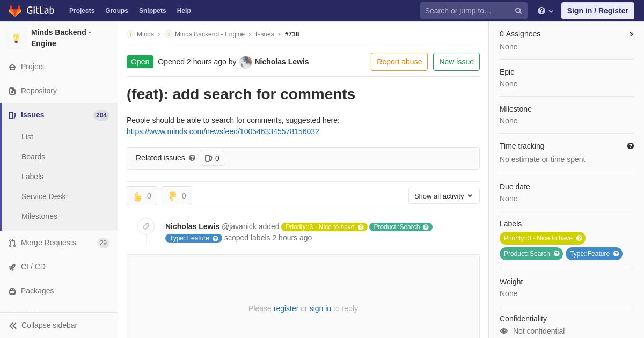Open the minds.com newsfeed link
Screen dimensions: 644x338
[223, 131]
